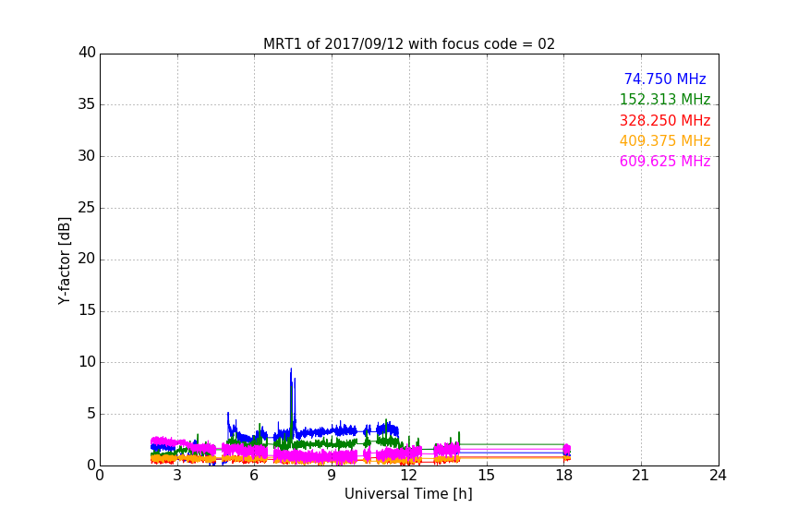Screen dimensions: 798x532
Task: Click the y-axis tick label '20'
Action: pos(87,260)
